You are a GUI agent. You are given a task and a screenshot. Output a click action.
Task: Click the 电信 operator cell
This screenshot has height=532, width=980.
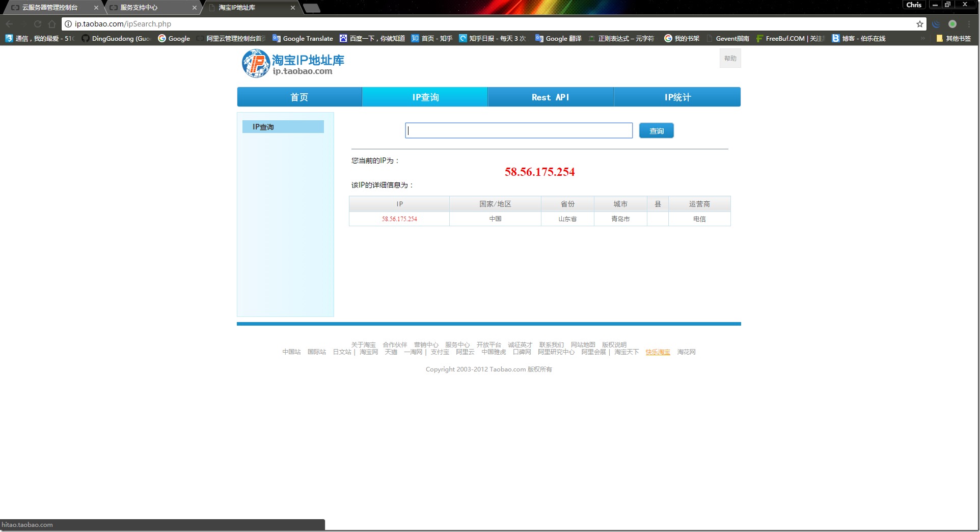(x=699, y=219)
